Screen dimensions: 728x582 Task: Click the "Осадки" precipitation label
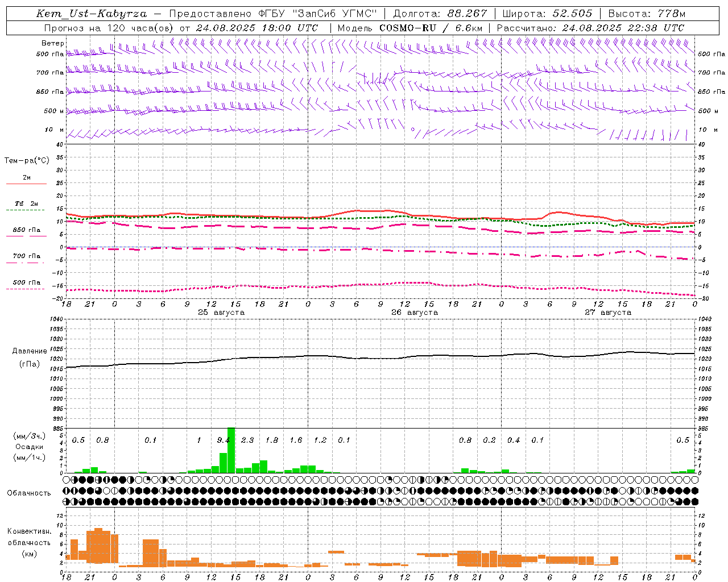tap(29, 447)
